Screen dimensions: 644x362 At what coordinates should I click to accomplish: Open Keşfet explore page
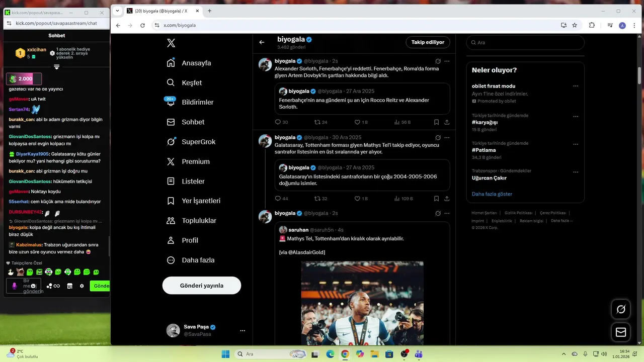click(184, 82)
